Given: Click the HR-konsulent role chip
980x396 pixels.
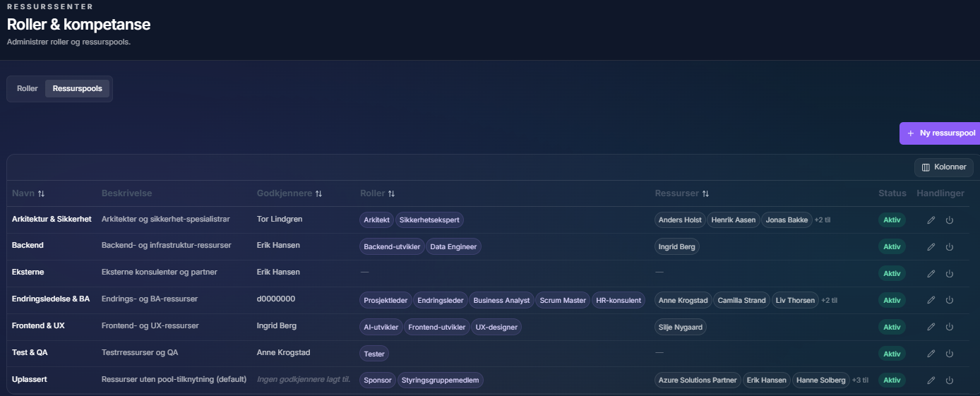Looking at the screenshot, I should tap(619, 301).
